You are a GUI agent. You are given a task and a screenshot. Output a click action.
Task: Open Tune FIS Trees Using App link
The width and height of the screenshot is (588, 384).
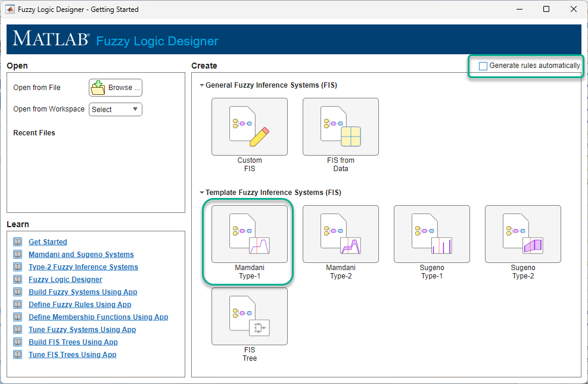[72, 355]
